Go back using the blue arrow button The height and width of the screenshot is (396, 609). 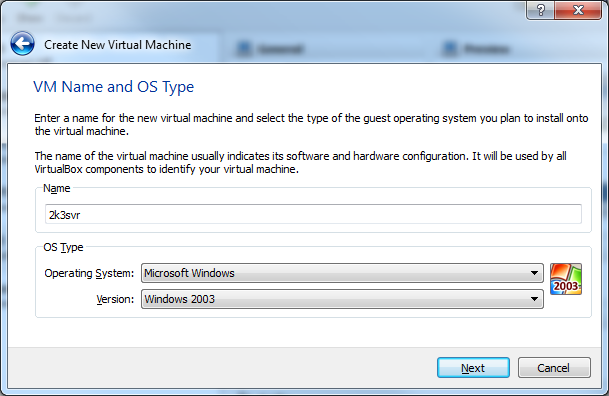[23, 44]
